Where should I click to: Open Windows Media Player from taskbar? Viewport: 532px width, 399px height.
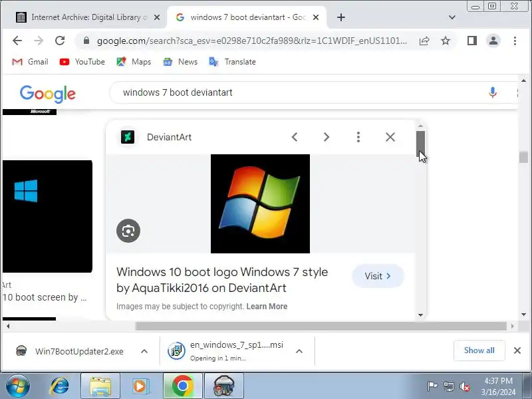[x=140, y=386]
